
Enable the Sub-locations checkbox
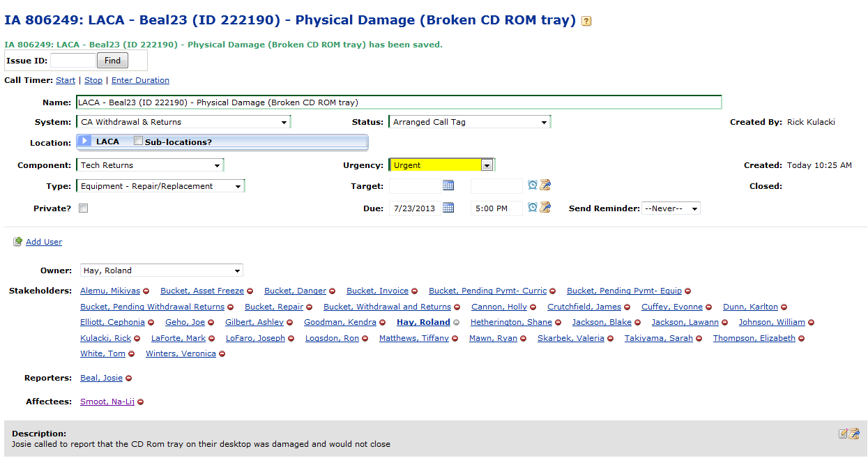(x=138, y=141)
